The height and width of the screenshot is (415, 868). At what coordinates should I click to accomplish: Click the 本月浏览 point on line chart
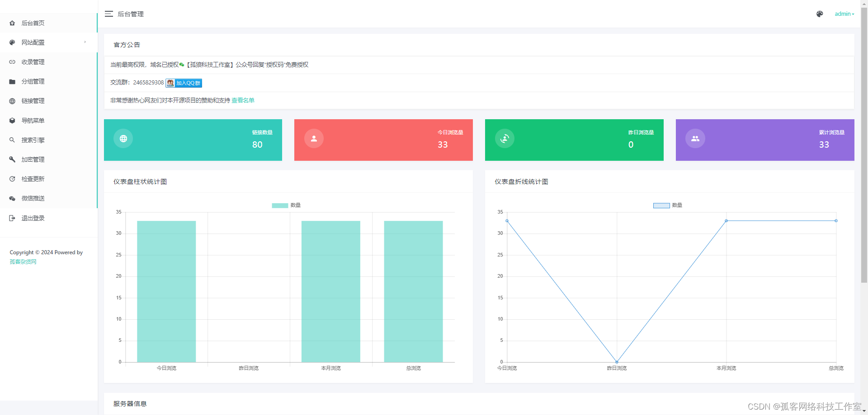pyautogui.click(x=726, y=221)
